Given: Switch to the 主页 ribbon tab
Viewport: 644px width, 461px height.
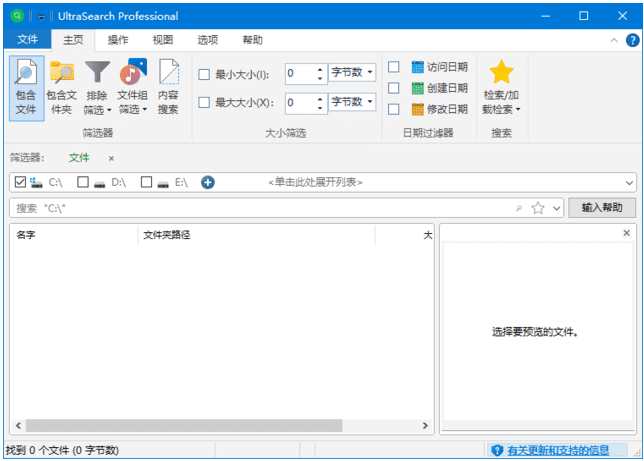Looking at the screenshot, I should click(x=73, y=40).
